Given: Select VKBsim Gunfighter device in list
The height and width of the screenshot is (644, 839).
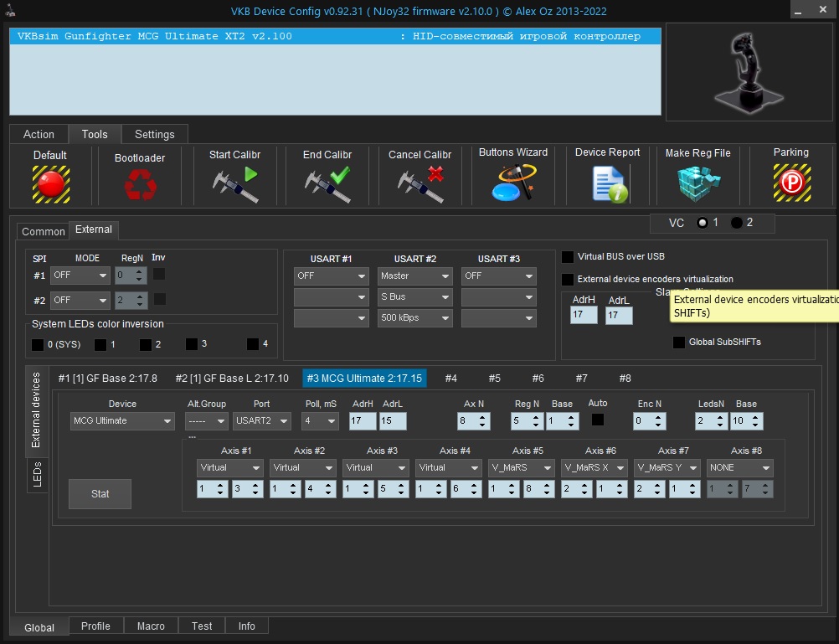Looking at the screenshot, I should point(335,36).
